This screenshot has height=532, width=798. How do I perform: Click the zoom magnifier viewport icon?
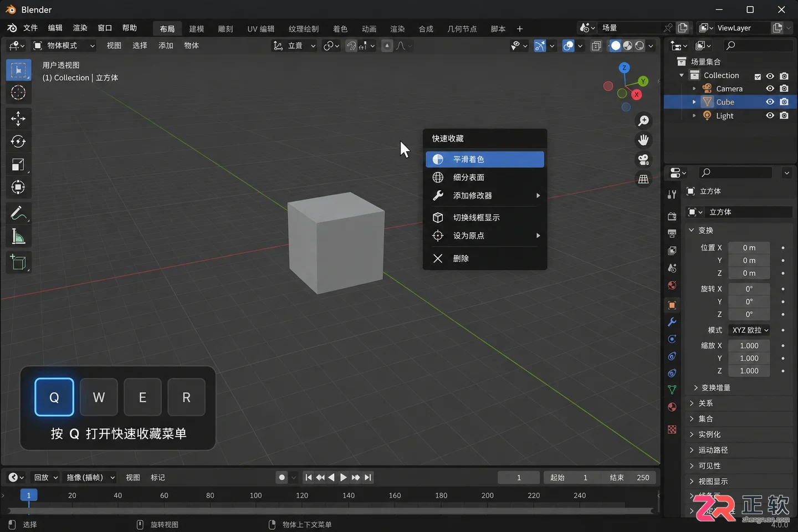coord(643,121)
